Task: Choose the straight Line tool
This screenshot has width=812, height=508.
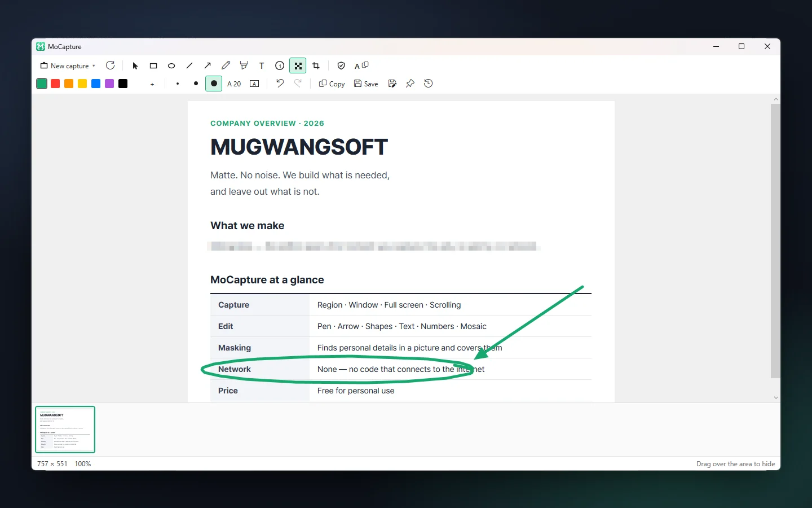Action: click(x=189, y=66)
